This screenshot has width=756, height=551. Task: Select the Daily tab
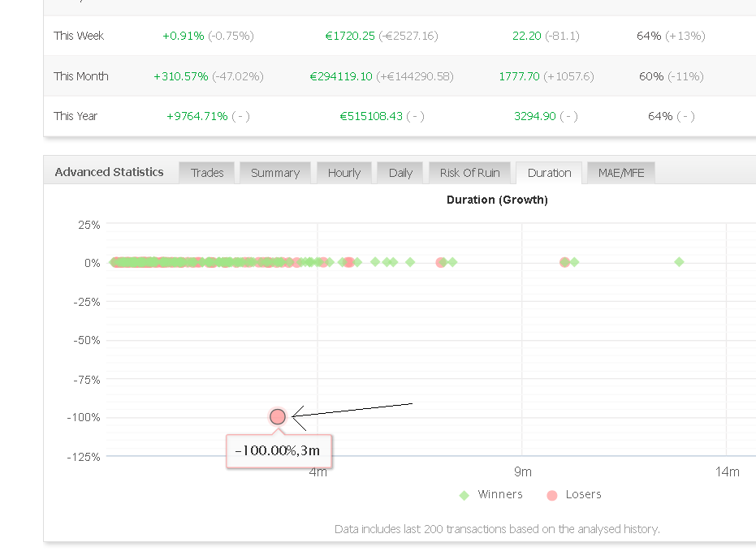click(x=400, y=173)
